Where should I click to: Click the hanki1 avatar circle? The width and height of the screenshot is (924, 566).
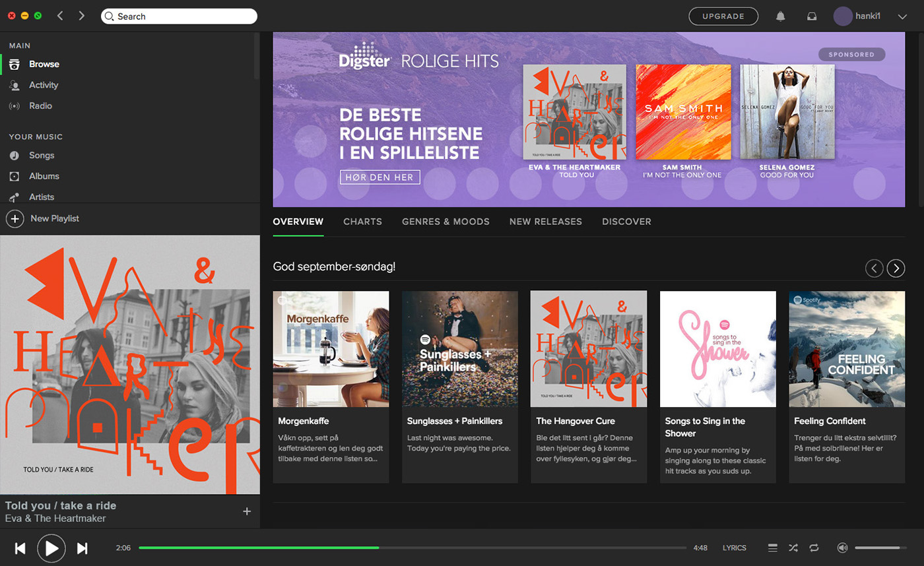tap(843, 16)
